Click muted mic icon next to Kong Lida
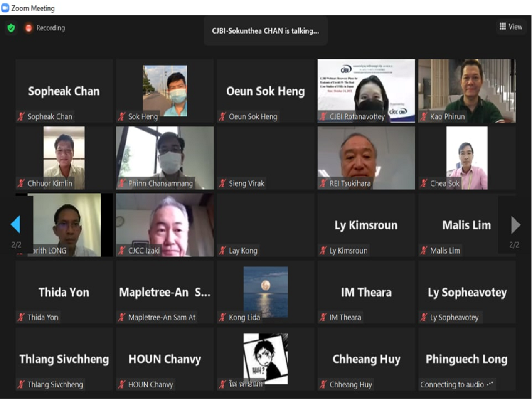Viewport: 532px width, 399px height. click(222, 318)
